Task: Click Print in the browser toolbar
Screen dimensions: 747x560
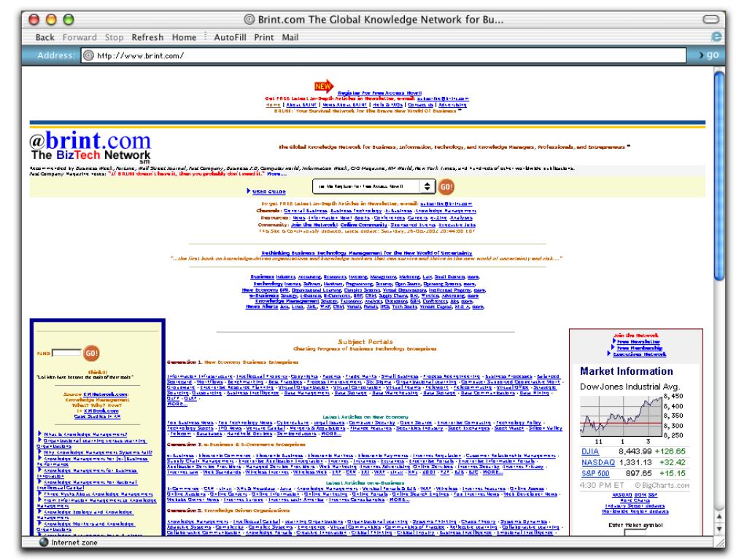Action: 264,37
